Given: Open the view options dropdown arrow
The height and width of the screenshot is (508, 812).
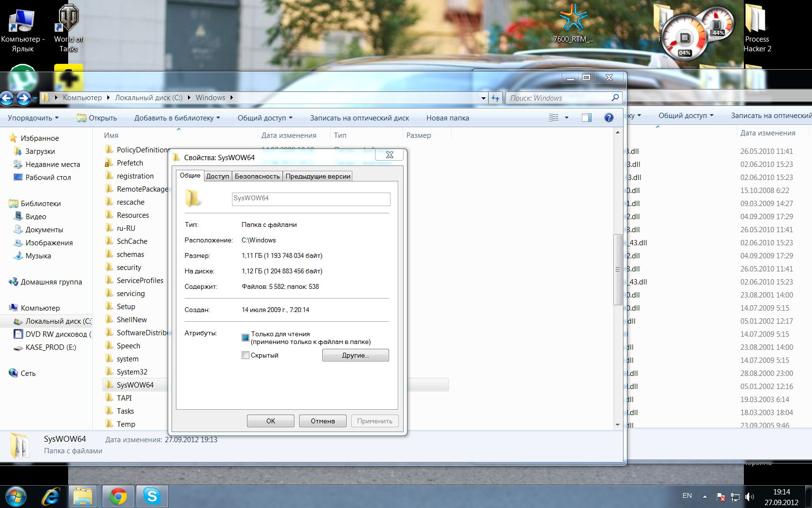Looking at the screenshot, I should click(x=566, y=118).
